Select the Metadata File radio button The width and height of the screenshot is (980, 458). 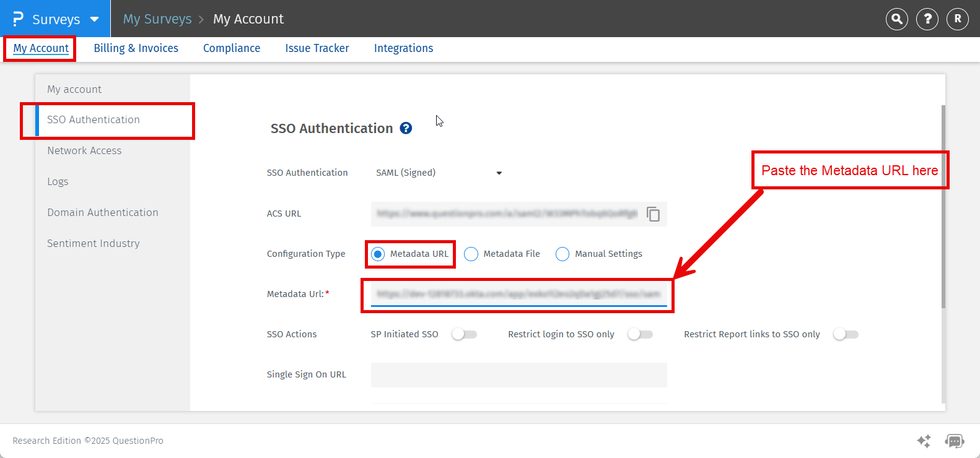click(x=471, y=254)
